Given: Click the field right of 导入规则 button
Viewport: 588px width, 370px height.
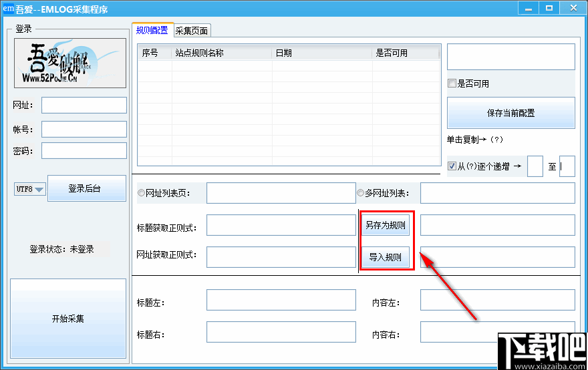Looking at the screenshot, I should (x=498, y=257).
